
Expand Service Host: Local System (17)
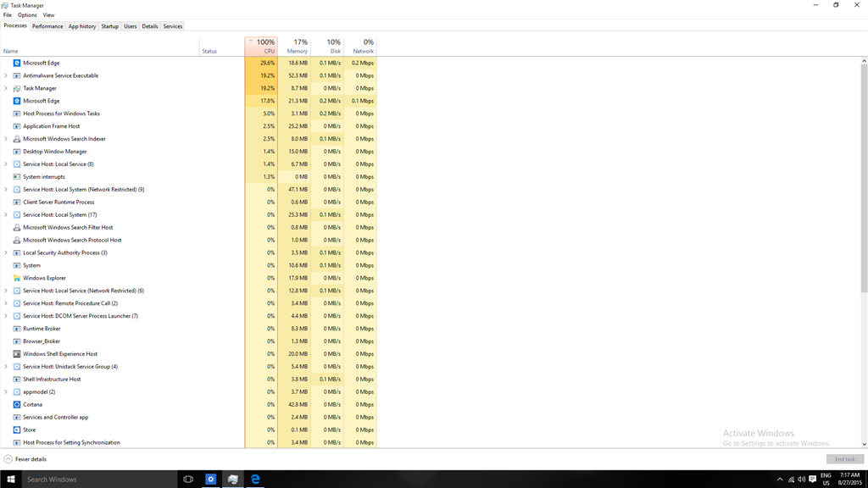(x=6, y=214)
